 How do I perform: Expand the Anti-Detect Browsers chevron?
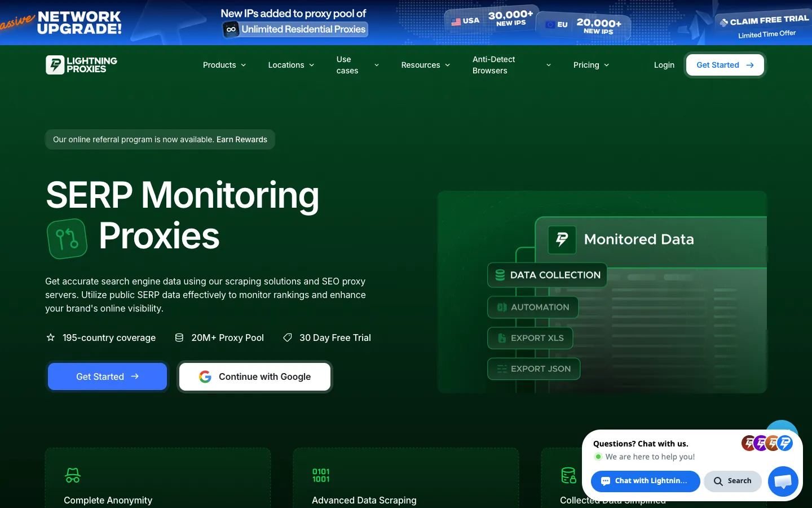[549, 65]
